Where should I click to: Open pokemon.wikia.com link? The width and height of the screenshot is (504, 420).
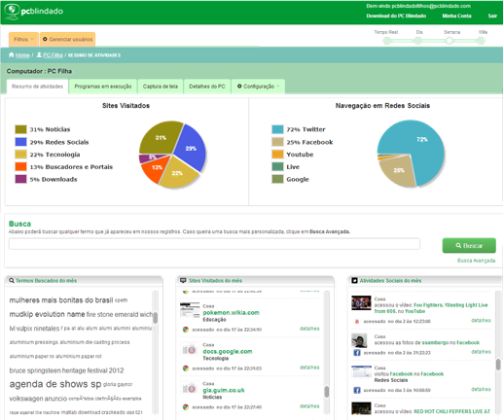point(231,313)
